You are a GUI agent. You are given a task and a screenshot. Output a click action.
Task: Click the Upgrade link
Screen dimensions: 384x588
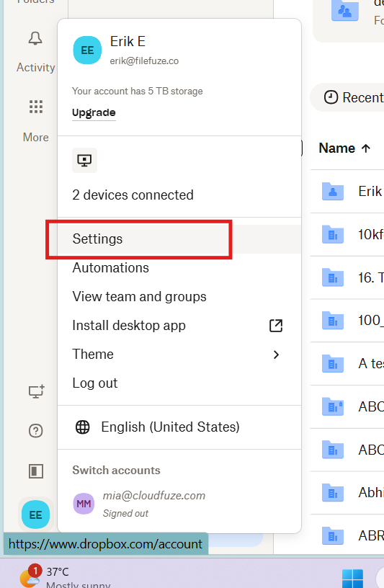pyautogui.click(x=94, y=112)
